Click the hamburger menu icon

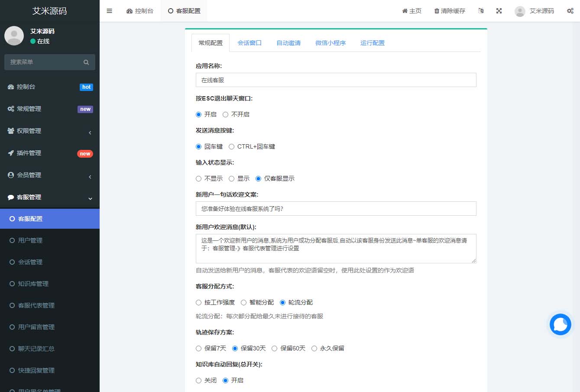pos(109,11)
